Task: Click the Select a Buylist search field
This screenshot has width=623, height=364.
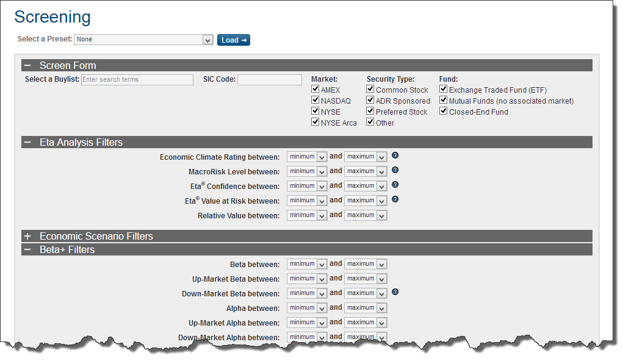Action: (x=137, y=80)
